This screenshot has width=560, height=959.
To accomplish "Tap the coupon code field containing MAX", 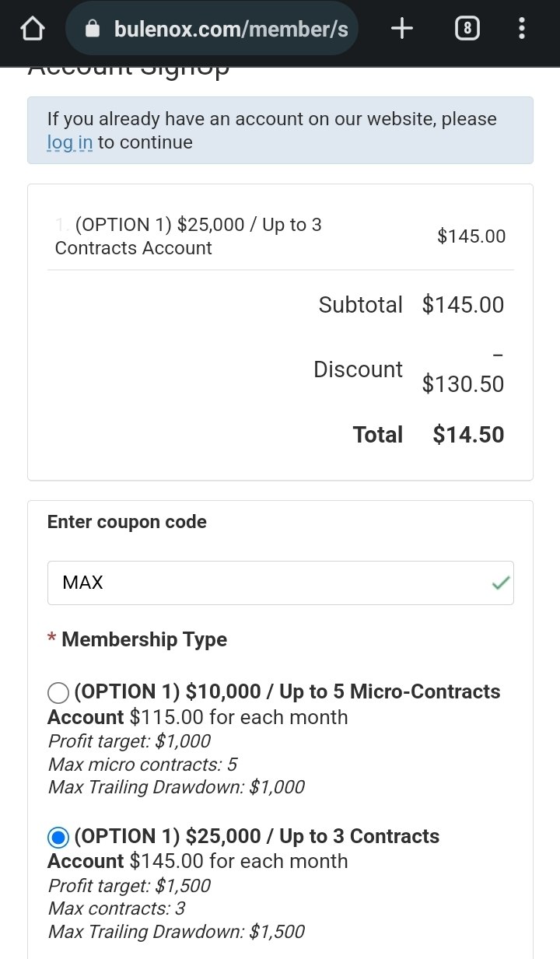I will point(280,582).
